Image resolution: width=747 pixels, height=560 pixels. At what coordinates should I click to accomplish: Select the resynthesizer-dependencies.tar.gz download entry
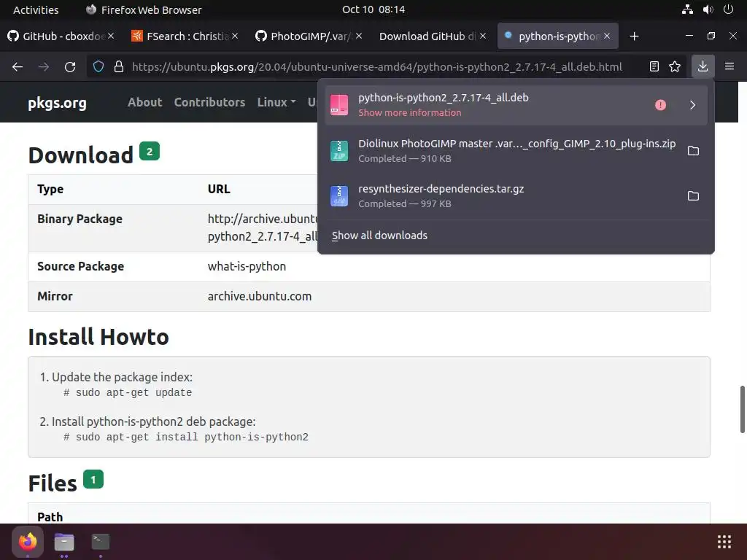click(516, 196)
